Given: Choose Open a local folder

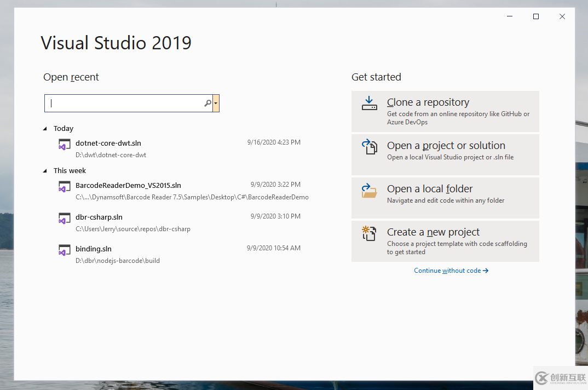Looking at the screenshot, I should click(445, 198).
